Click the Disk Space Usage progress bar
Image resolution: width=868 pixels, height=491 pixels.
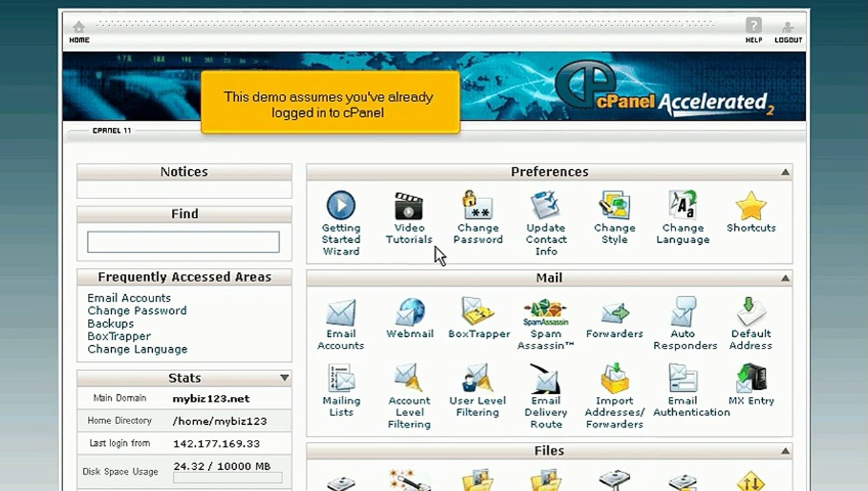[228, 478]
